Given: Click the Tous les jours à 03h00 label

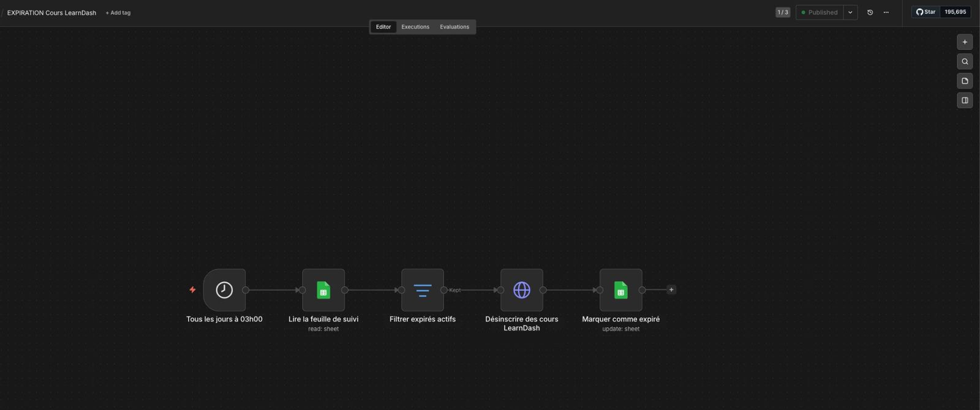Looking at the screenshot, I should (224, 319).
